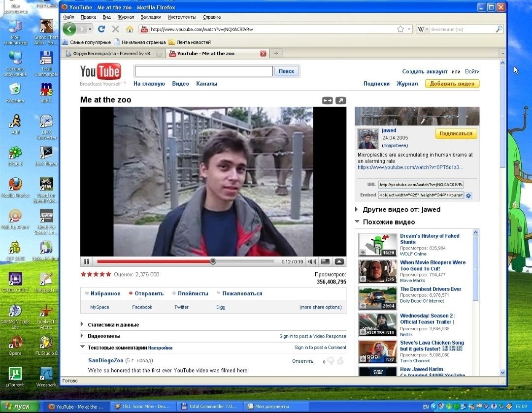Open the Инструменты menu
This screenshot has width=532, height=413.
[x=182, y=17]
